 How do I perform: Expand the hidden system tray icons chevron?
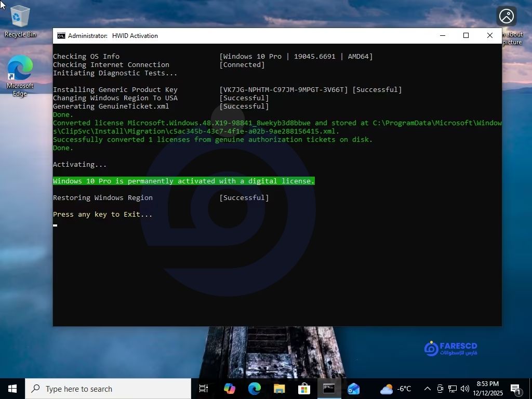[x=427, y=389]
